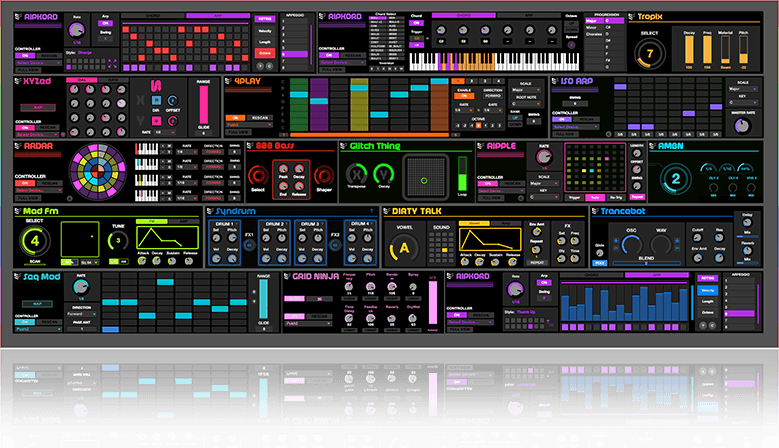Viewport: 779px width, 448px height.
Task: Click the 4PLAY logo icon
Action: (228, 81)
